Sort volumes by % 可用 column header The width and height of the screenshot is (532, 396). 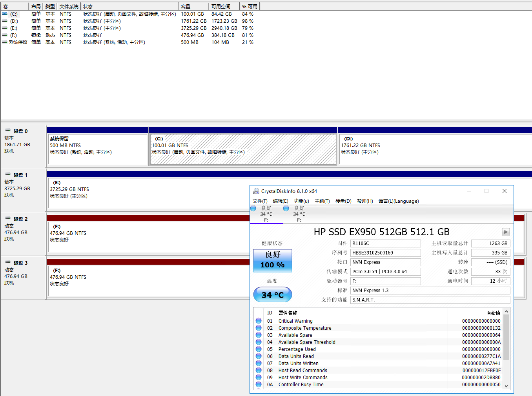point(250,6)
